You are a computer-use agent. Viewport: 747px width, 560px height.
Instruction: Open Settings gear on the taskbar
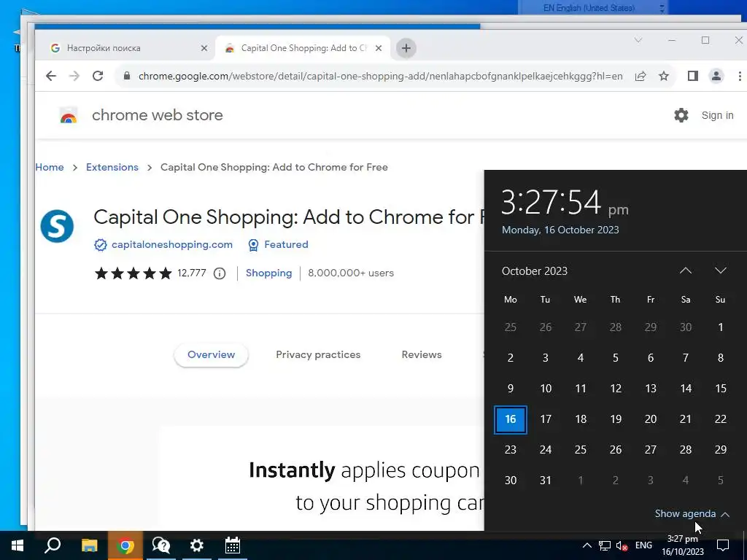point(197,545)
